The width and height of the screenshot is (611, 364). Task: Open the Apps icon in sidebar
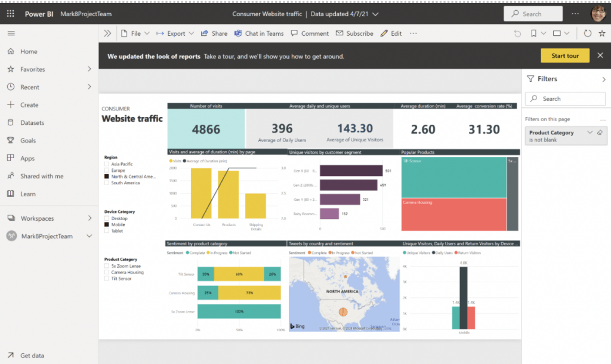[11, 158]
